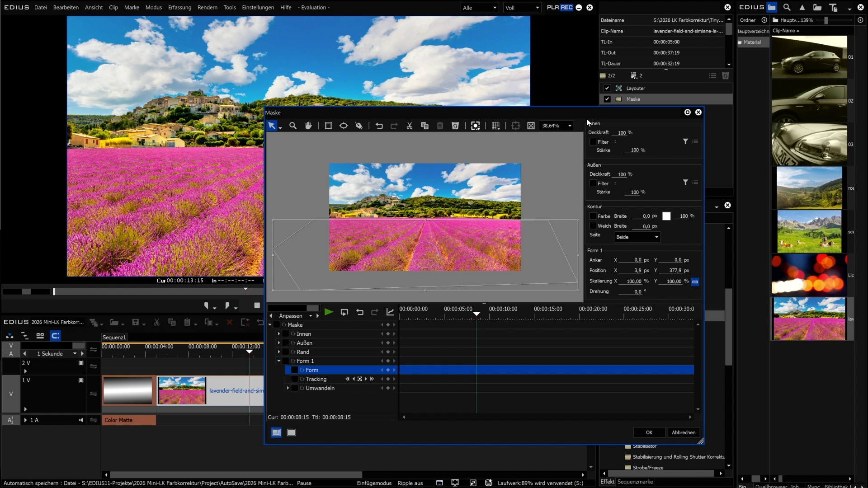Enable the Farbe Kontur checkbox

[593, 216]
